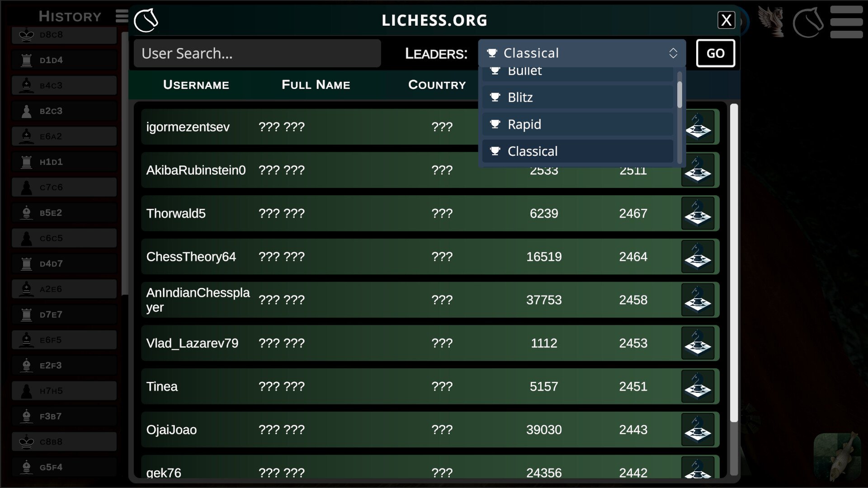
Task: Open chess board icon for Thorwald5
Action: (x=698, y=213)
